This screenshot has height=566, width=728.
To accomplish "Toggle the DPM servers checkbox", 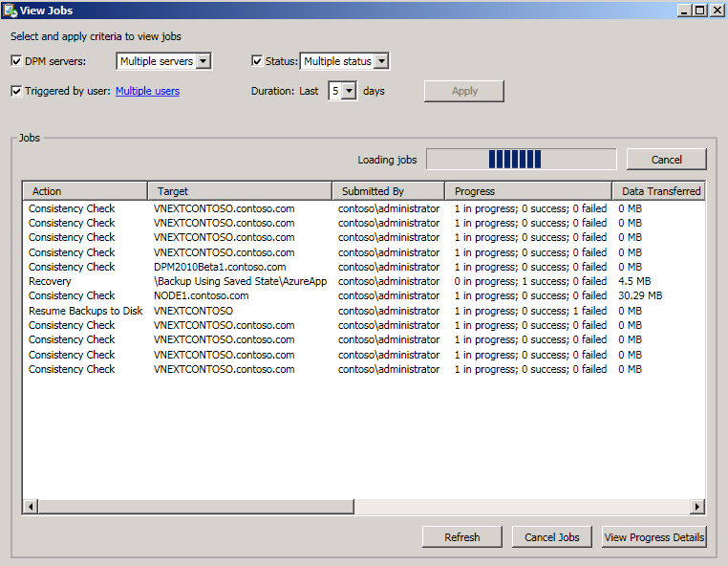I will [16, 61].
